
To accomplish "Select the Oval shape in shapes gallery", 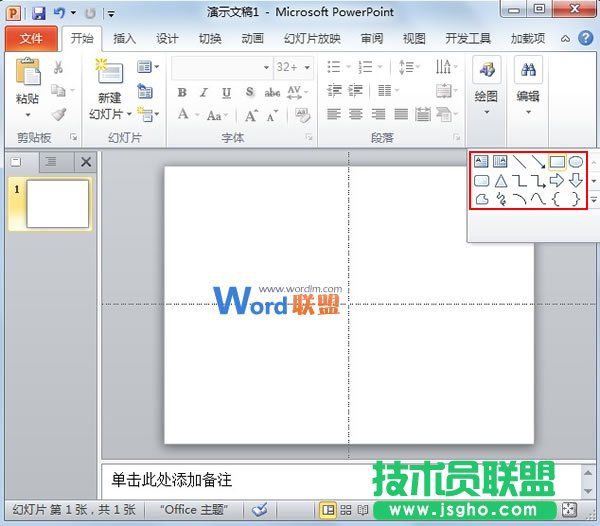I will (x=576, y=161).
